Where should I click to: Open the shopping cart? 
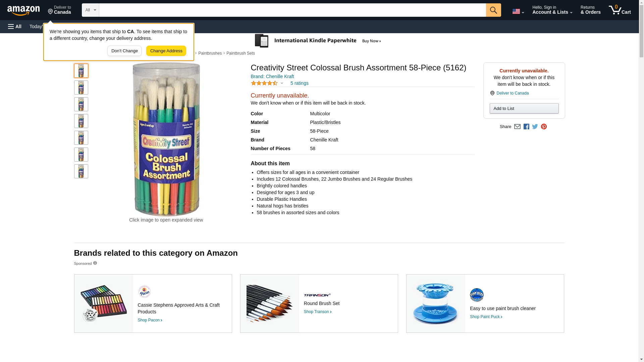[620, 10]
